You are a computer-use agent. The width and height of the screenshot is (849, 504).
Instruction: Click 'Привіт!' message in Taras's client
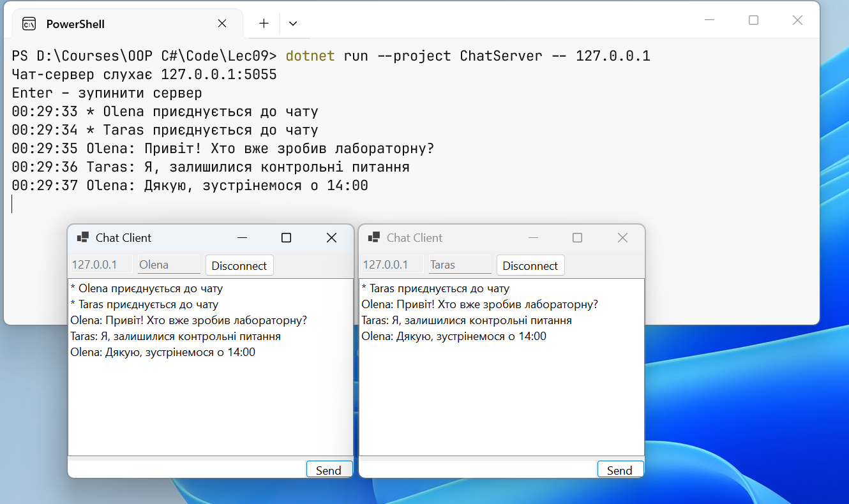(x=480, y=304)
